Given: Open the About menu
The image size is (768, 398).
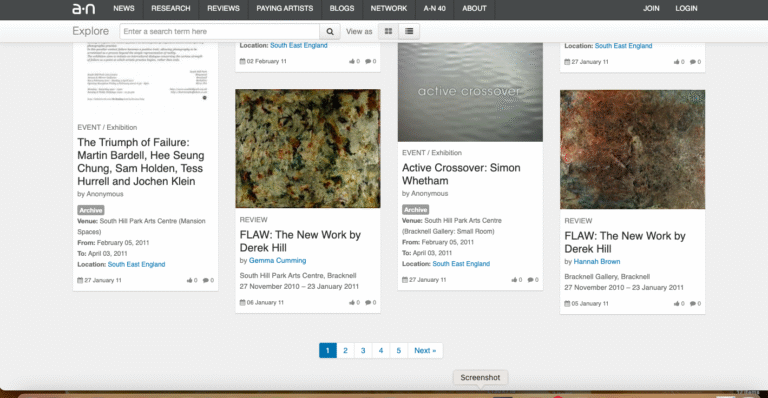Looking at the screenshot, I should click(x=474, y=8).
